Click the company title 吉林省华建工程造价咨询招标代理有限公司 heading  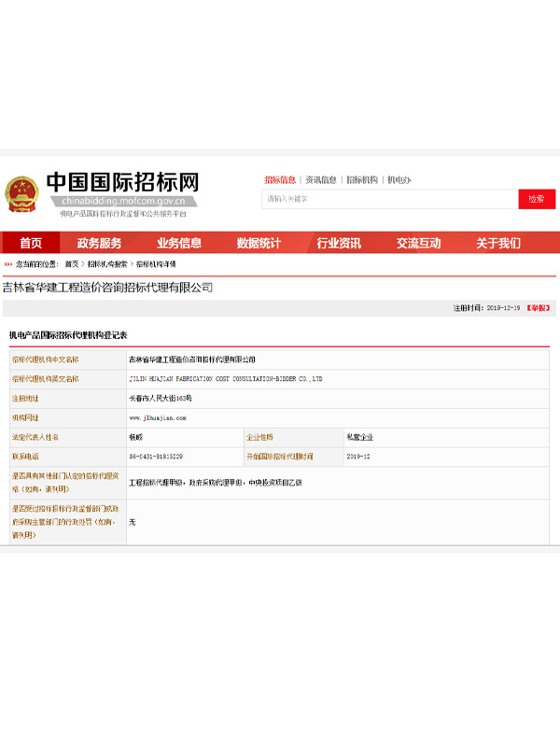107,288
